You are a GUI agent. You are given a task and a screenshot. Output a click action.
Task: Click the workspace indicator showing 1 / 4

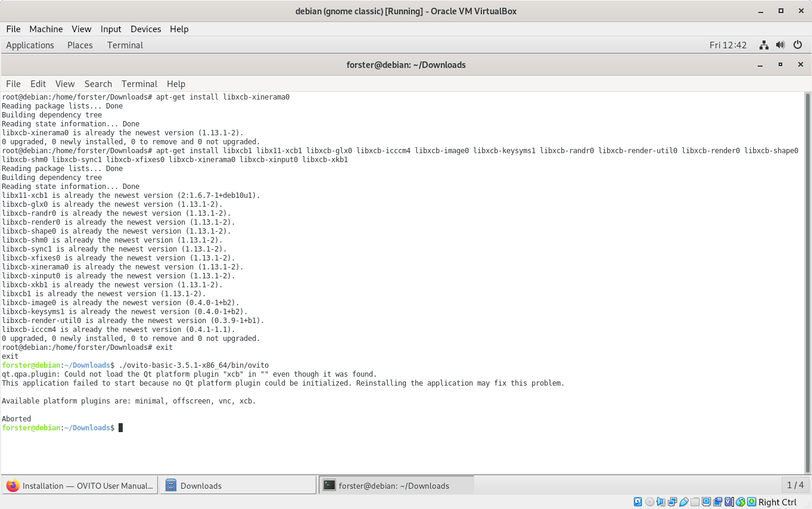(x=795, y=485)
